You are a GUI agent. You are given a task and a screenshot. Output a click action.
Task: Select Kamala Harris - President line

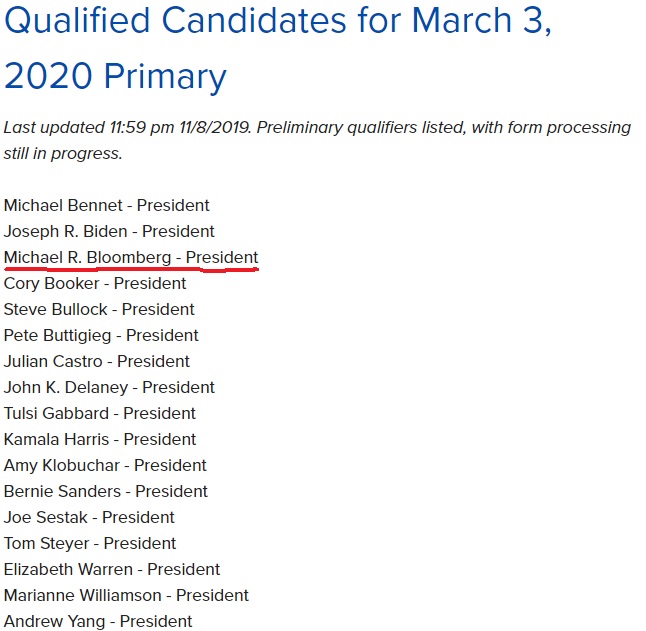pyautogui.click(x=100, y=439)
